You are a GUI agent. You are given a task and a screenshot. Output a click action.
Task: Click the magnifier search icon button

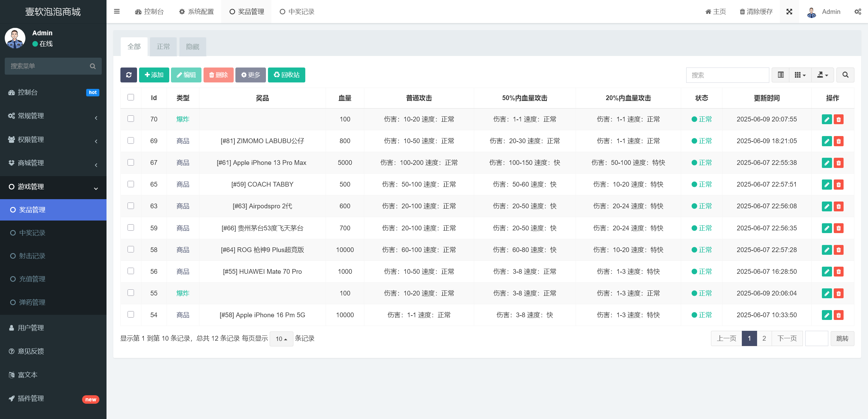(845, 75)
